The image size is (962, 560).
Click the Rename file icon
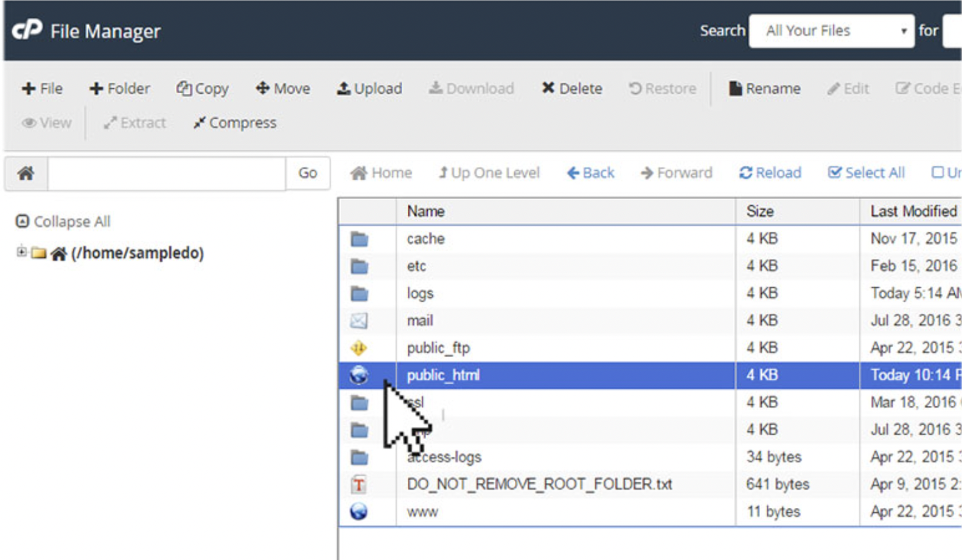[x=735, y=89]
